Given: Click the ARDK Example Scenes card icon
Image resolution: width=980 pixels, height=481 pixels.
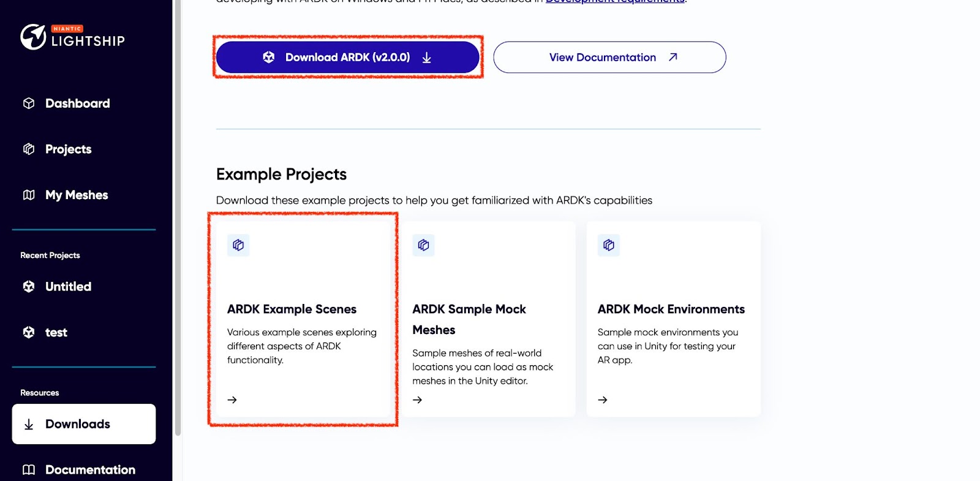Looking at the screenshot, I should click(x=238, y=245).
